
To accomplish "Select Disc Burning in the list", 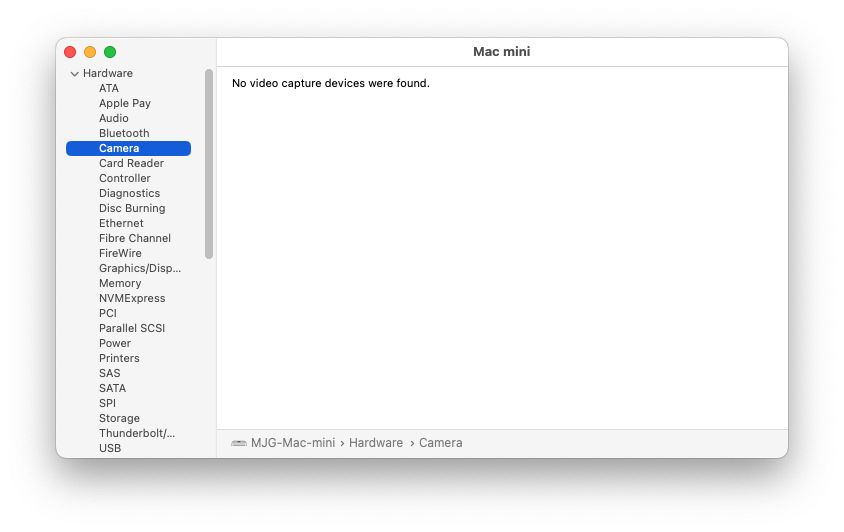I will pyautogui.click(x=132, y=208).
